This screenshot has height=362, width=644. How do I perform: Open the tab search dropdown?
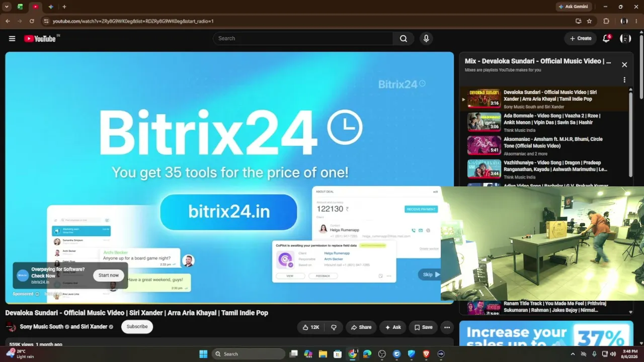(x=7, y=7)
